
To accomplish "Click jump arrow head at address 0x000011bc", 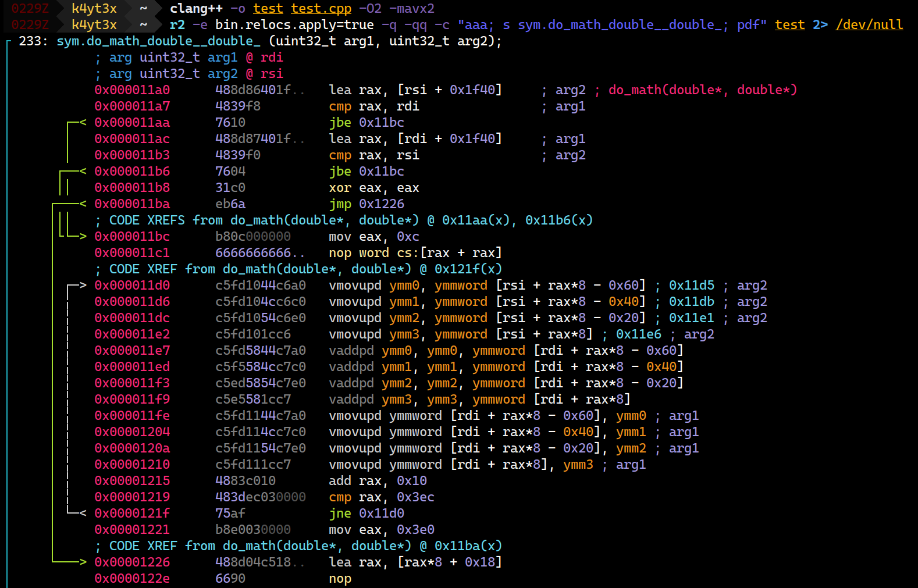I will pos(82,237).
